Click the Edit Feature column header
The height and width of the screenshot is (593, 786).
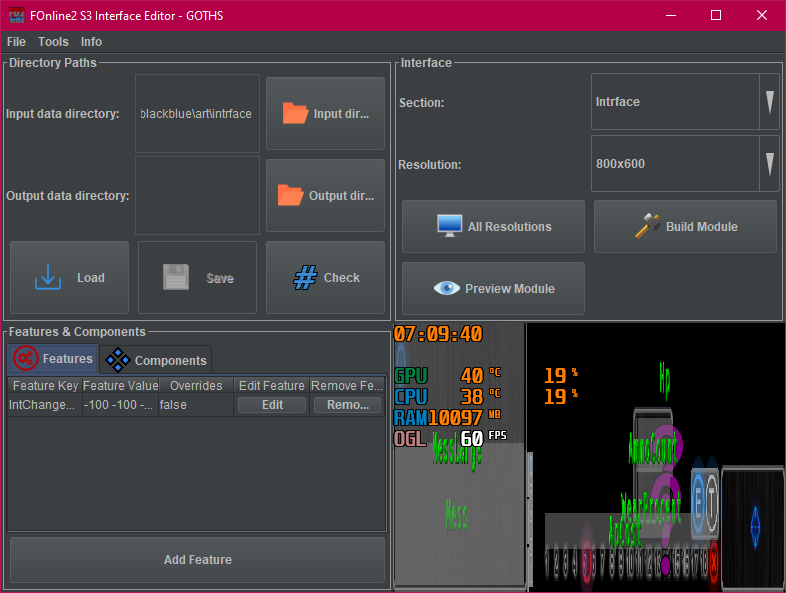[x=272, y=385]
